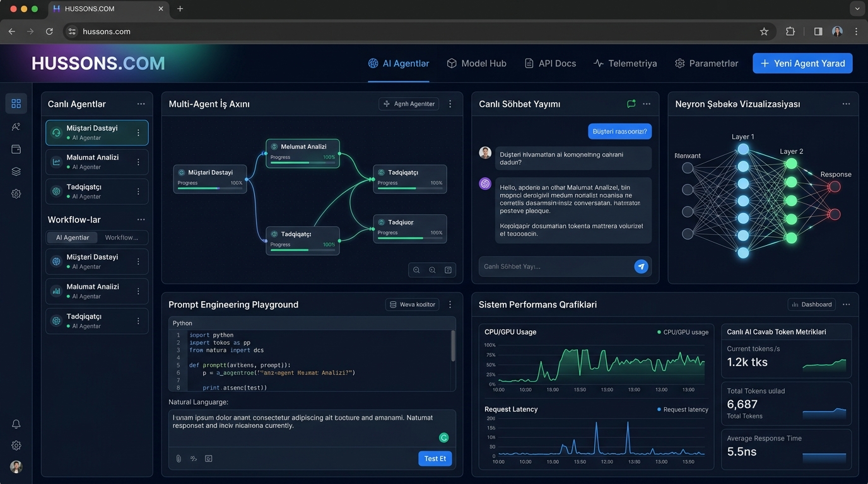Open Sistem Performans Qrafikləri panel menu

[846, 304]
